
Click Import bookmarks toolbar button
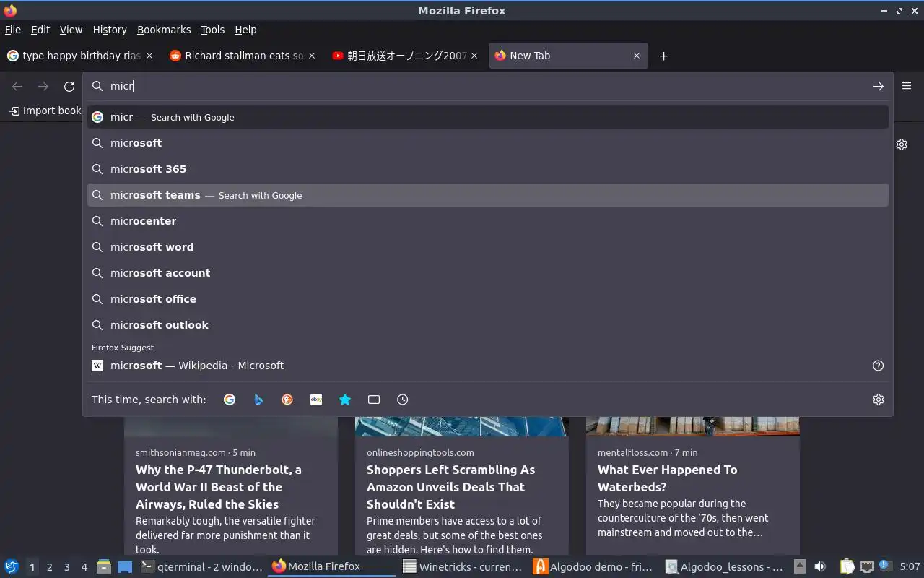point(45,111)
